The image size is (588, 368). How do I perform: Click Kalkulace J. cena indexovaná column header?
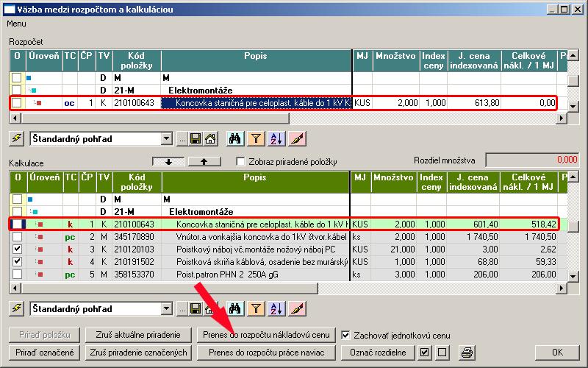(x=473, y=182)
